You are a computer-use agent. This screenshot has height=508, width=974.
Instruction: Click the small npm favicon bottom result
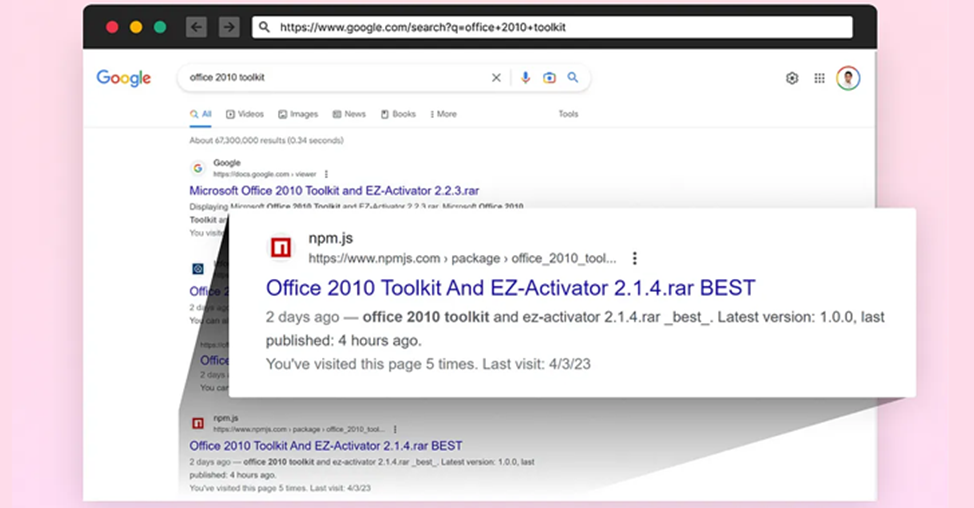(x=198, y=424)
